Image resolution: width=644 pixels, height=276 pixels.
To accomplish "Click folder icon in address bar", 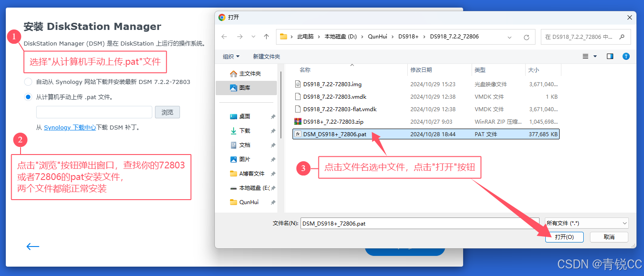I will click(284, 37).
